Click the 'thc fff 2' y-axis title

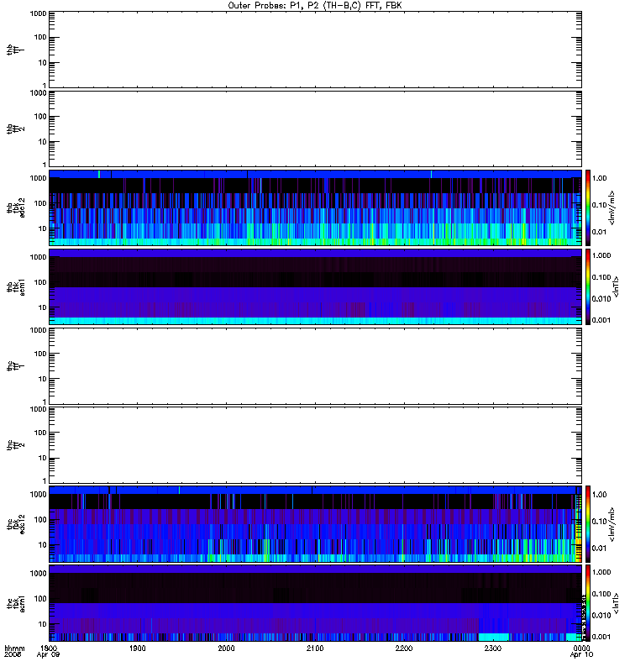pyautogui.click(x=15, y=445)
